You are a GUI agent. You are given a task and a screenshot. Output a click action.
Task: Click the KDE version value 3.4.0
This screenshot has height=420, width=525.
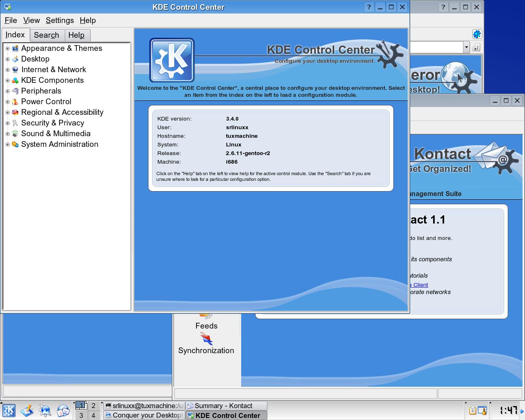tap(232, 119)
